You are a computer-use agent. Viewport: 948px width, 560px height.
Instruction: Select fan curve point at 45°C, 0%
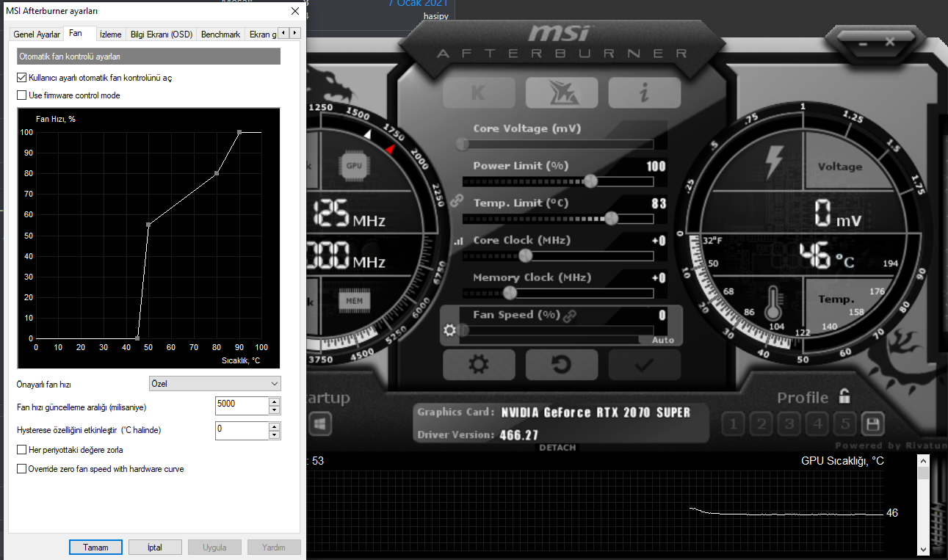click(x=137, y=338)
